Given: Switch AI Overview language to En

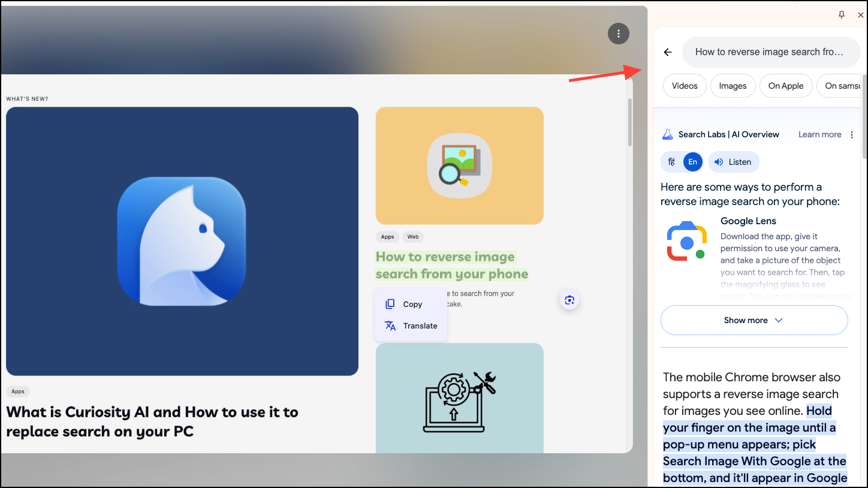Looking at the screenshot, I should click(x=692, y=162).
